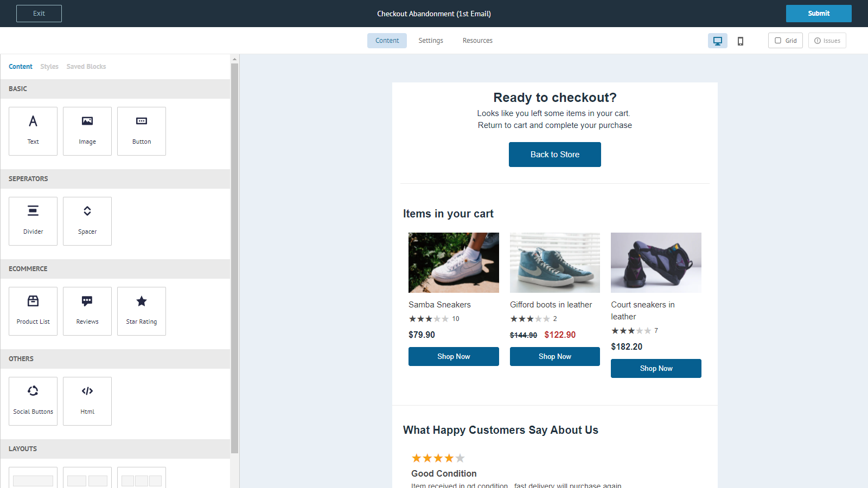Click 'Looks like you left some items' text

(554, 113)
